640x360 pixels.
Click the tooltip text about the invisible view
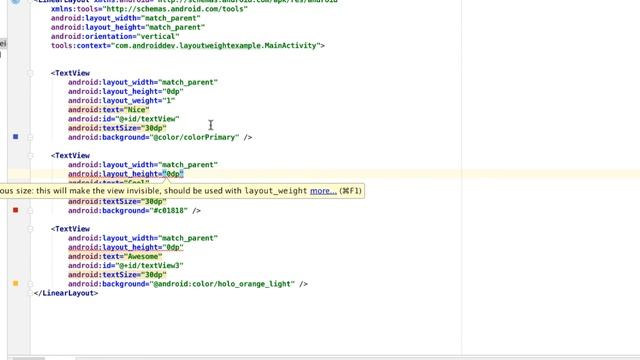tap(153, 191)
